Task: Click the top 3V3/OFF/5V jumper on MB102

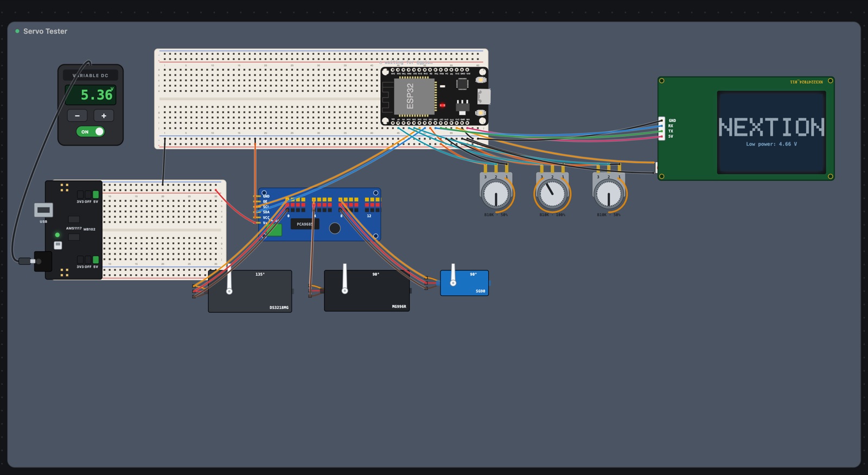Action: coord(88,194)
